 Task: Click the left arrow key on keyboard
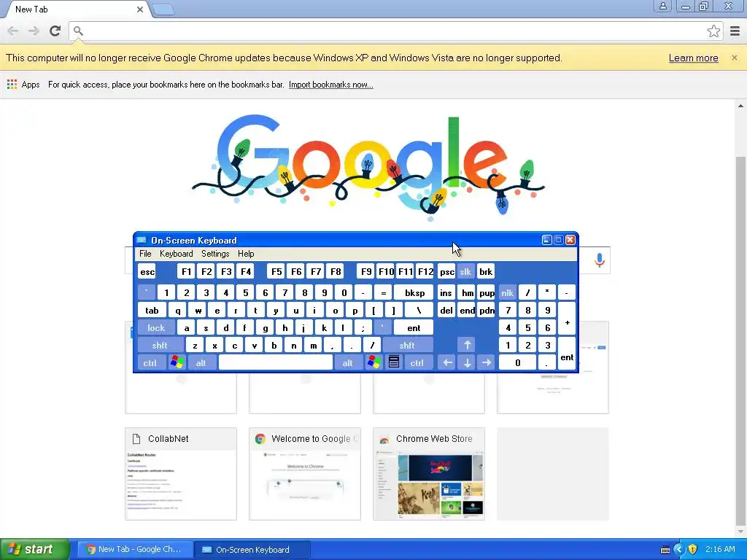click(447, 362)
